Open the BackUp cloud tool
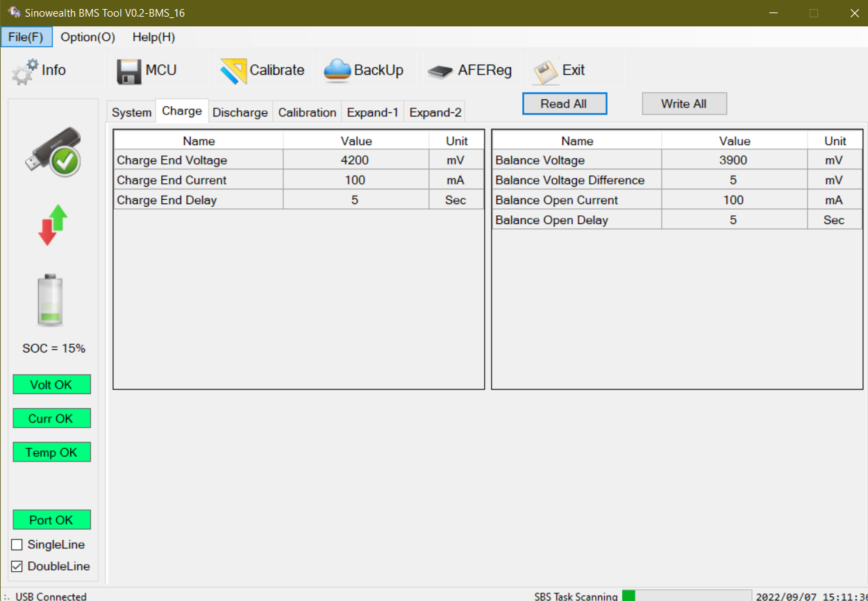This screenshot has width=868, height=601. 337,71
